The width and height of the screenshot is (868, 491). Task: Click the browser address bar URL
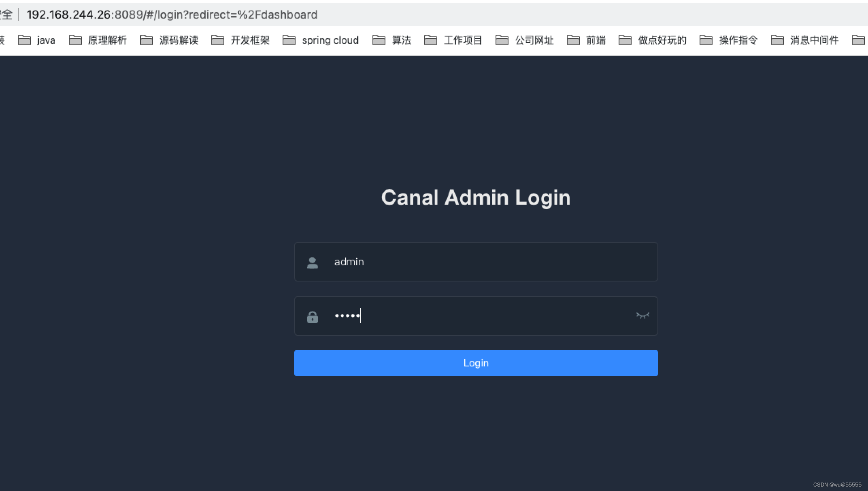point(172,15)
